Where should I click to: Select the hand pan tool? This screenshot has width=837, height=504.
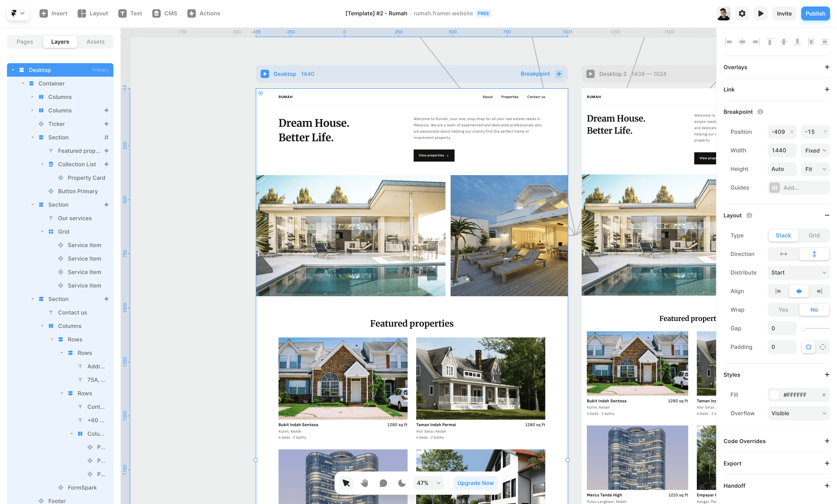[365, 483]
